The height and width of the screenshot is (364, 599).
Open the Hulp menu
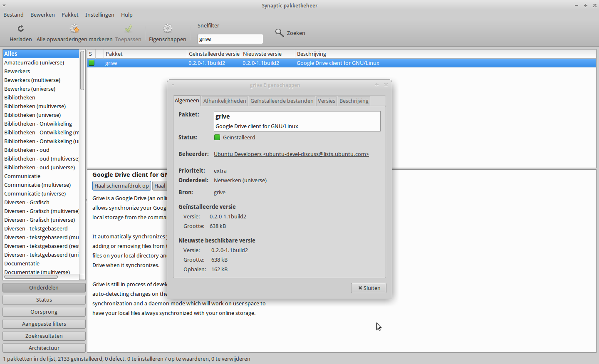[x=127, y=15]
